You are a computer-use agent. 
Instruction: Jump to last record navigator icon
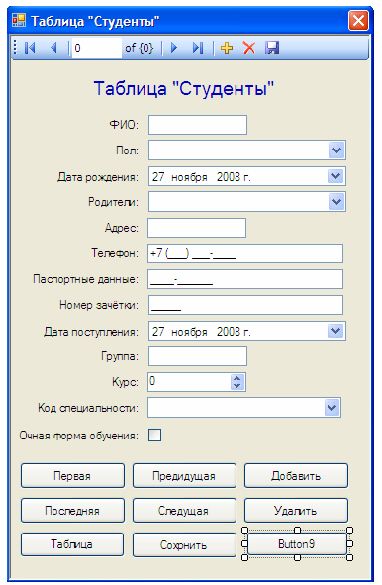(198, 48)
